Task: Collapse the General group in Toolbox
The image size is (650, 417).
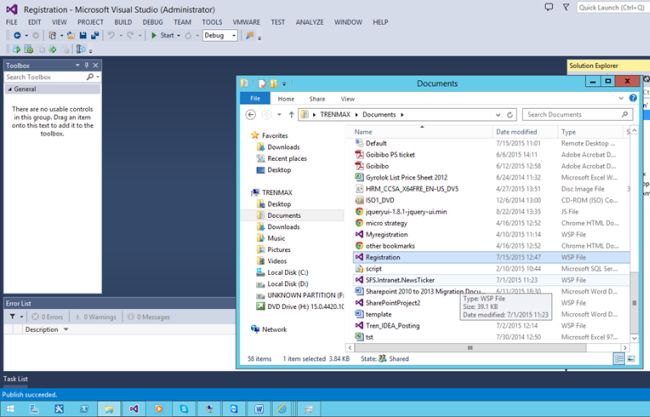Action: tap(9, 89)
